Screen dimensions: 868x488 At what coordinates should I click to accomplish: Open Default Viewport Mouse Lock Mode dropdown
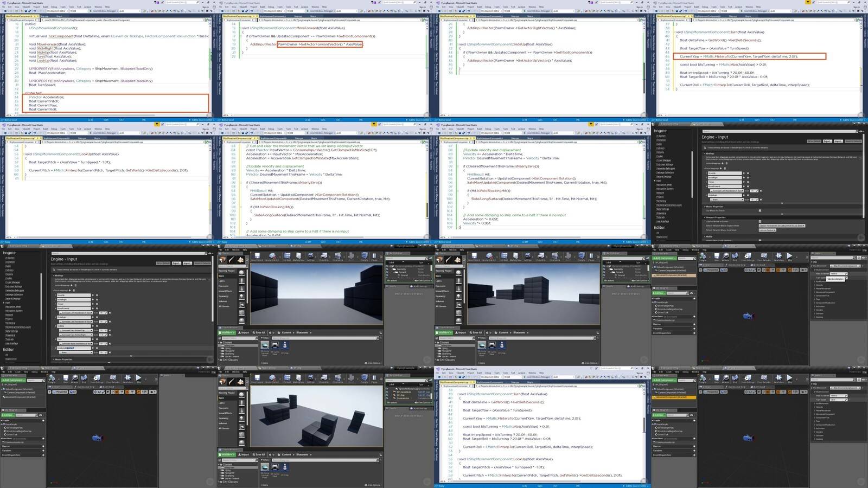(x=767, y=230)
